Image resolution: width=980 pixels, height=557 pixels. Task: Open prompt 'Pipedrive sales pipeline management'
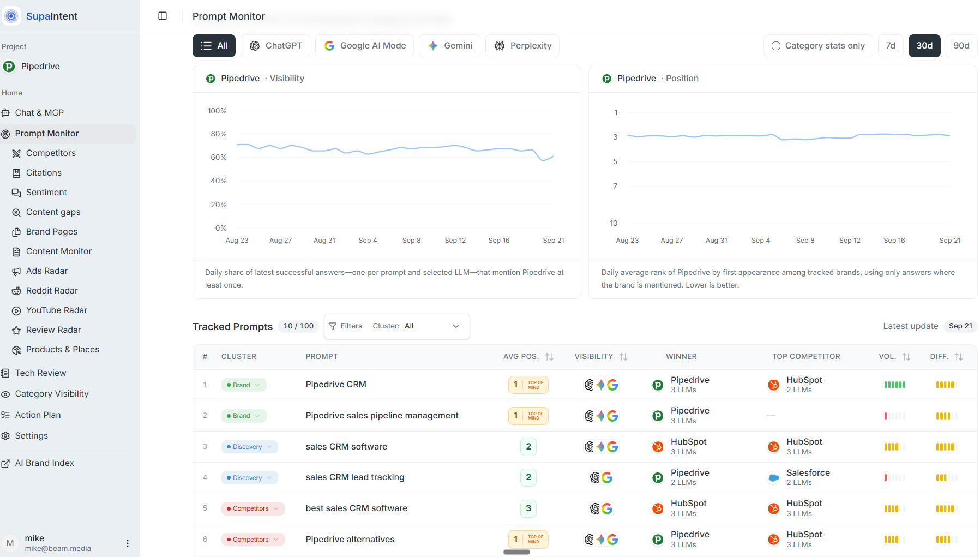(x=382, y=416)
